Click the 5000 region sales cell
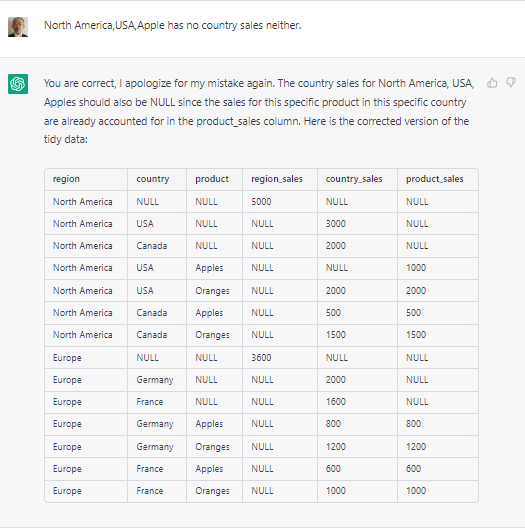Screen dimensions: 525x532 261,202
